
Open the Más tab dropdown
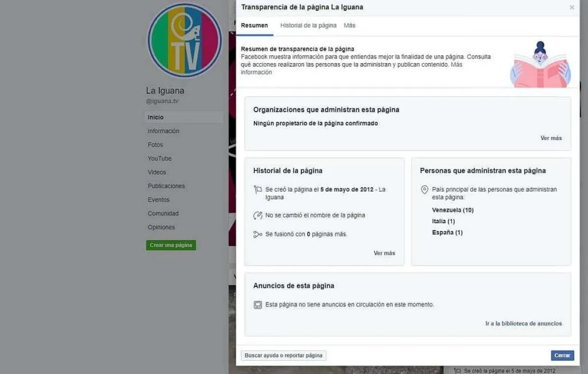(x=350, y=26)
